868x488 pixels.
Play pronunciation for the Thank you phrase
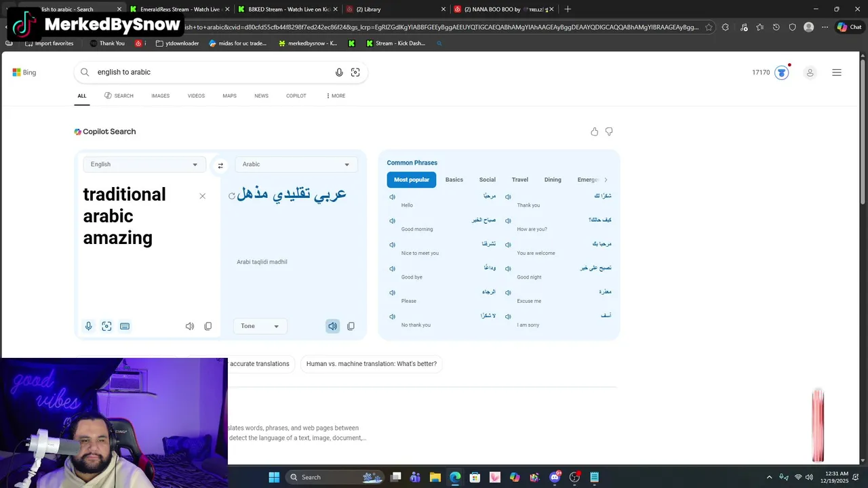click(x=508, y=197)
